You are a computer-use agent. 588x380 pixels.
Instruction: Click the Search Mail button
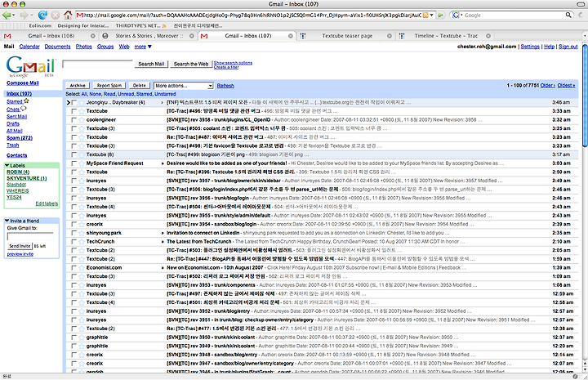[x=151, y=64]
